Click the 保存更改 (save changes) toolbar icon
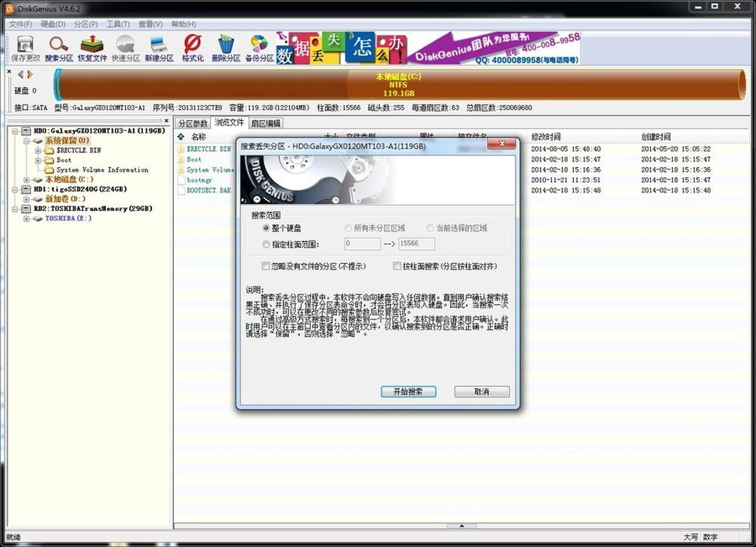Viewport: 756px width, 547px height. tap(26, 48)
